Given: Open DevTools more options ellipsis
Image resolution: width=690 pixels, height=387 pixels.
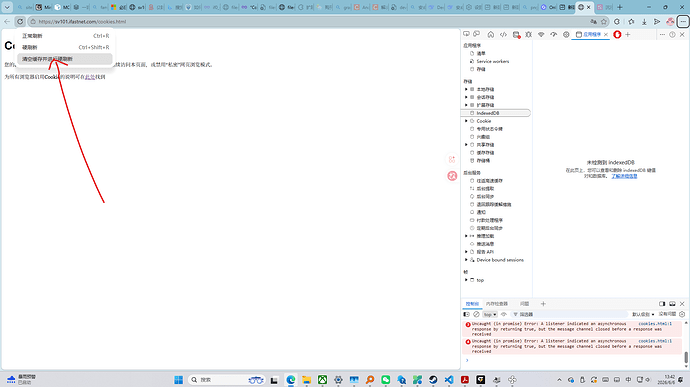Looking at the screenshot, I should (x=662, y=34).
